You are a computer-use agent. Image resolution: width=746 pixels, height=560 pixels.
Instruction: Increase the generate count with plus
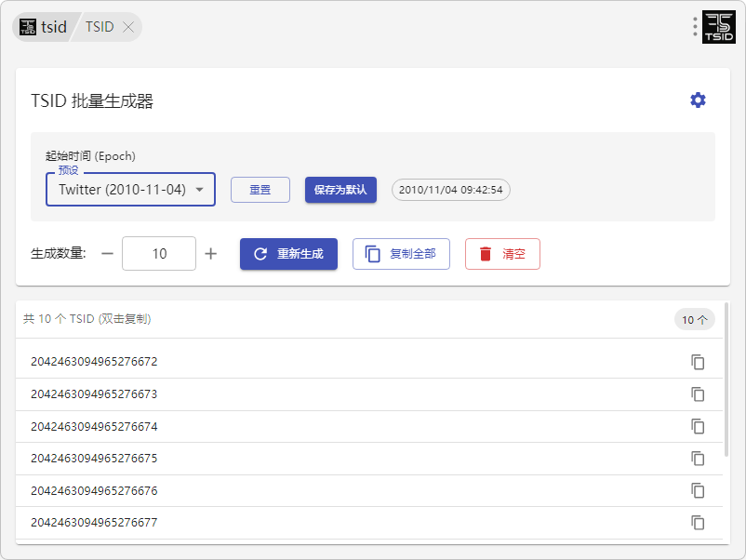(x=211, y=254)
